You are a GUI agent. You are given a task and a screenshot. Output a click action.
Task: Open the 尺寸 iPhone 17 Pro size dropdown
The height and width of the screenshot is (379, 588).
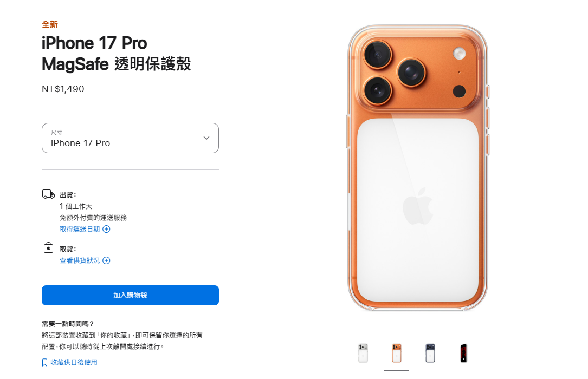click(130, 138)
